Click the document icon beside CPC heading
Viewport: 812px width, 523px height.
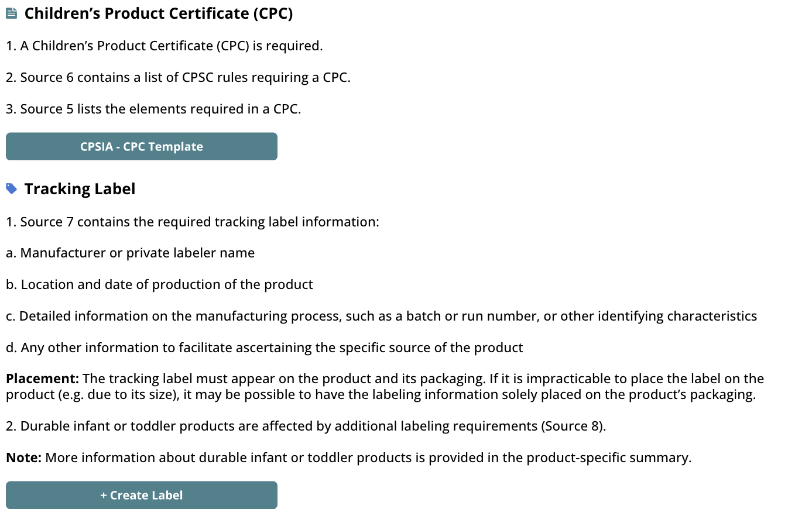click(x=11, y=13)
